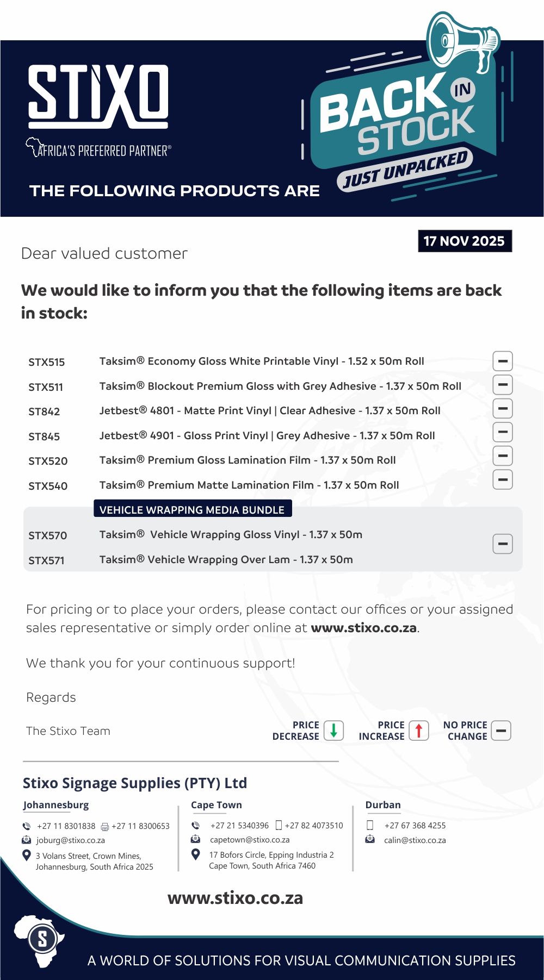This screenshot has height=980, width=544.
Task: Click the red price increase arrow icon
Action: pos(419,731)
